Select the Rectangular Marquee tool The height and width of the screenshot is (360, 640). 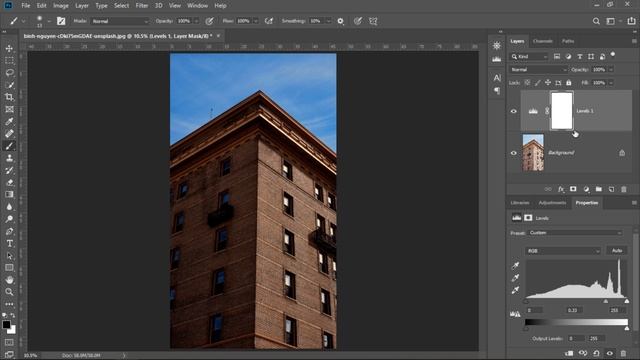pyautogui.click(x=9, y=60)
